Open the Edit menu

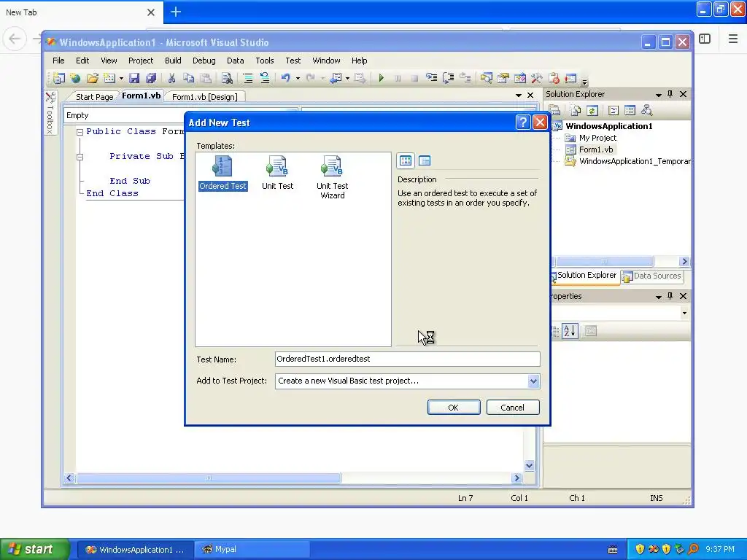pyautogui.click(x=82, y=61)
